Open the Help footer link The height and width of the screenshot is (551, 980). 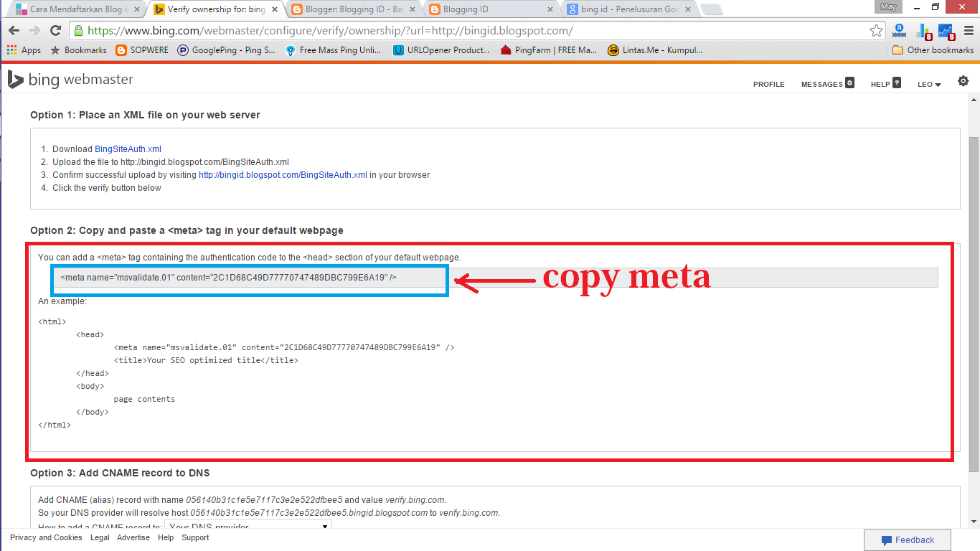click(166, 537)
